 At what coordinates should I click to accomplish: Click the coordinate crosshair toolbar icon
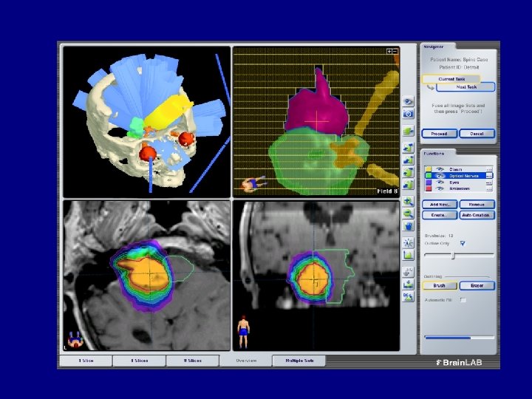click(408, 272)
